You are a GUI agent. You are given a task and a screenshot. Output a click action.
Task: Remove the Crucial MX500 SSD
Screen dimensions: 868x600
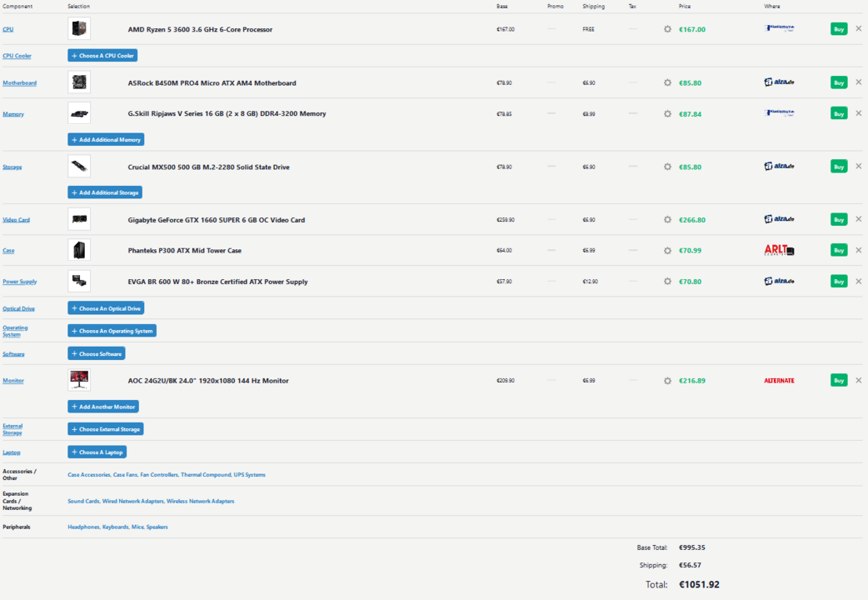tap(858, 166)
